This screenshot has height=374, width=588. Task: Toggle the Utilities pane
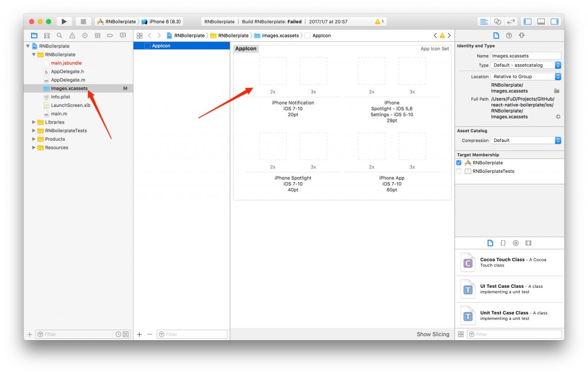click(x=555, y=21)
